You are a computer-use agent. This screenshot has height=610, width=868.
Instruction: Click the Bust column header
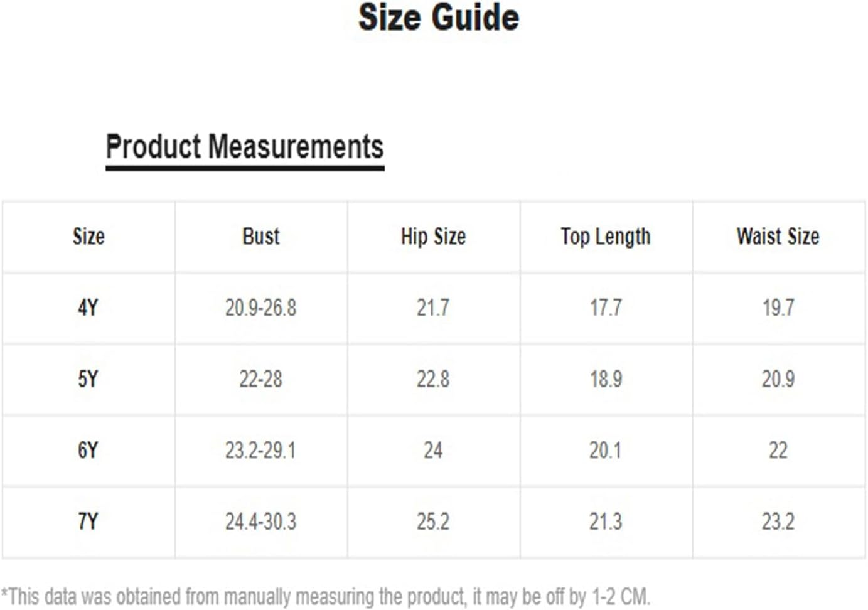point(260,237)
